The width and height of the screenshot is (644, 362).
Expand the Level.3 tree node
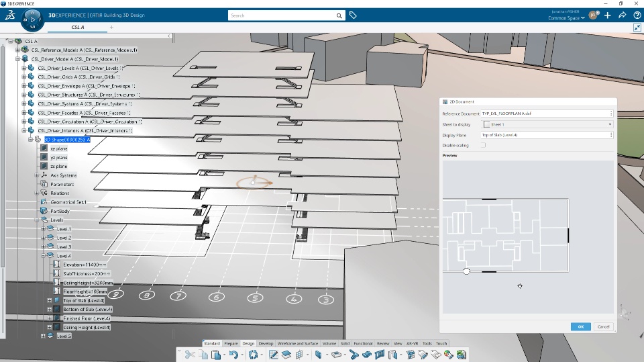point(43,247)
